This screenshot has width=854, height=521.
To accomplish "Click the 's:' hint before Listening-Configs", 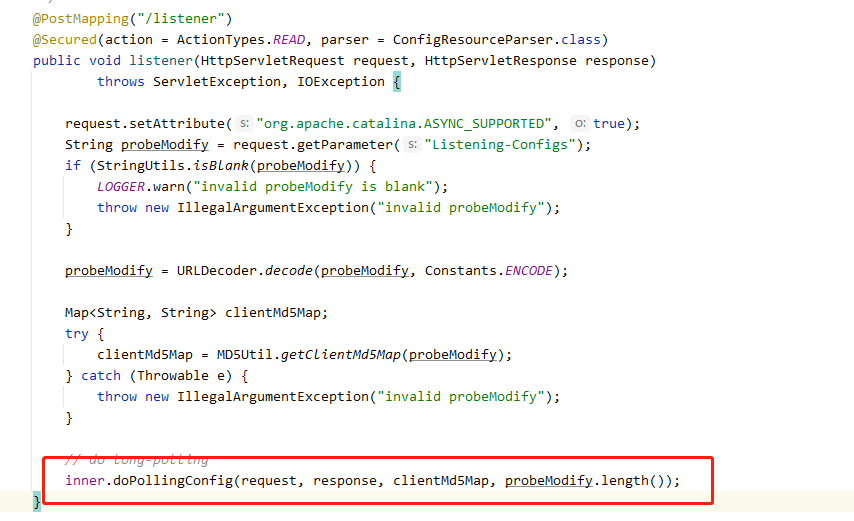I will [x=413, y=145].
